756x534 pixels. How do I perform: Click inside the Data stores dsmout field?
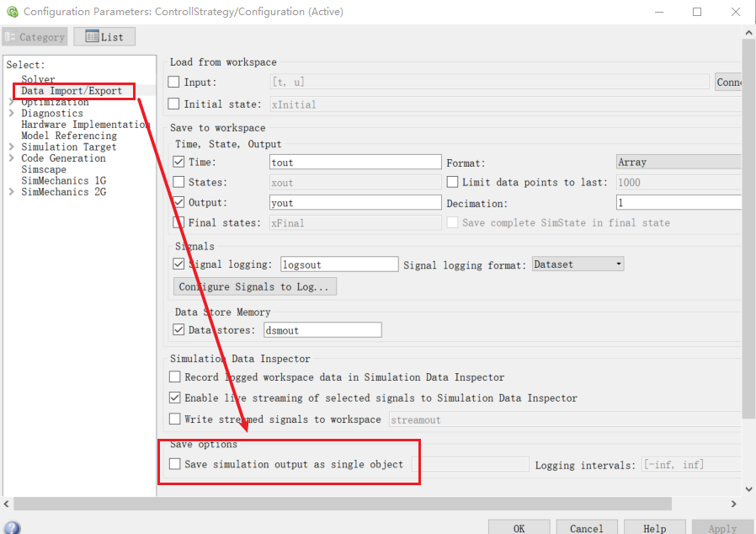pos(322,329)
